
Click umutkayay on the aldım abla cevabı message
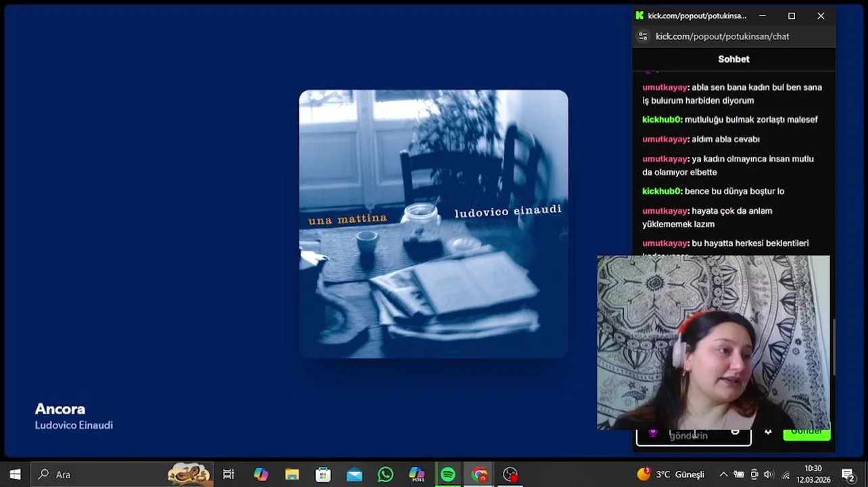point(665,139)
